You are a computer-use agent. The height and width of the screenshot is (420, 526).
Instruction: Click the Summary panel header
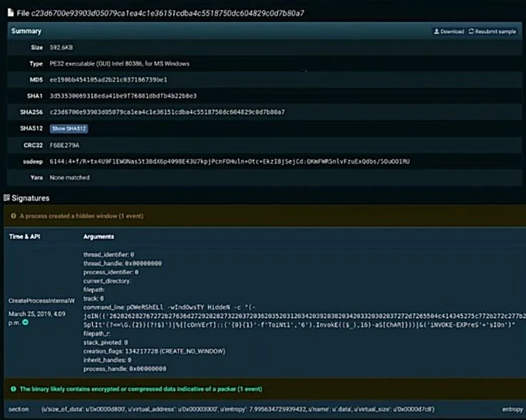tap(264, 31)
